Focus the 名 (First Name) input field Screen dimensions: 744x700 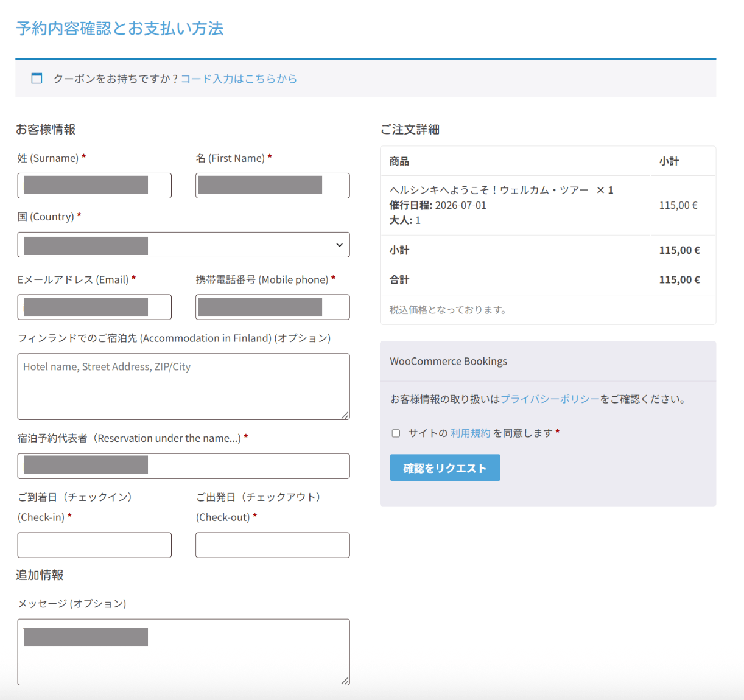[x=272, y=186]
